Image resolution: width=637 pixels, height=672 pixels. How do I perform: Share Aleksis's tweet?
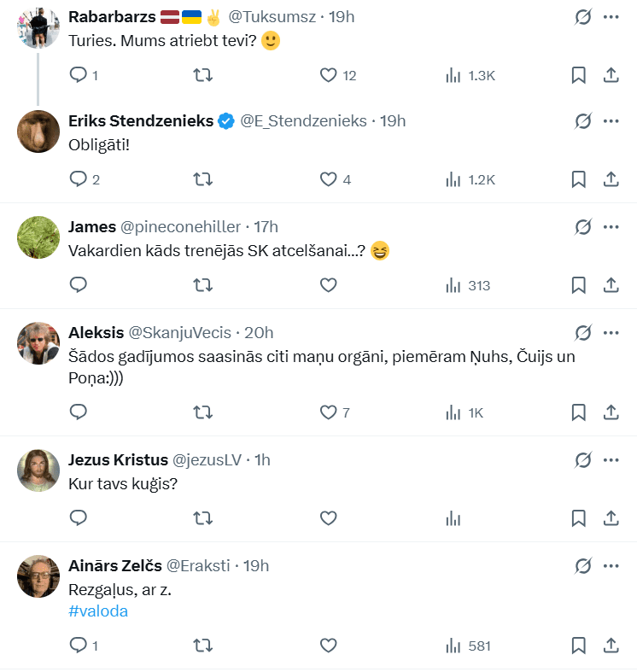pos(611,412)
